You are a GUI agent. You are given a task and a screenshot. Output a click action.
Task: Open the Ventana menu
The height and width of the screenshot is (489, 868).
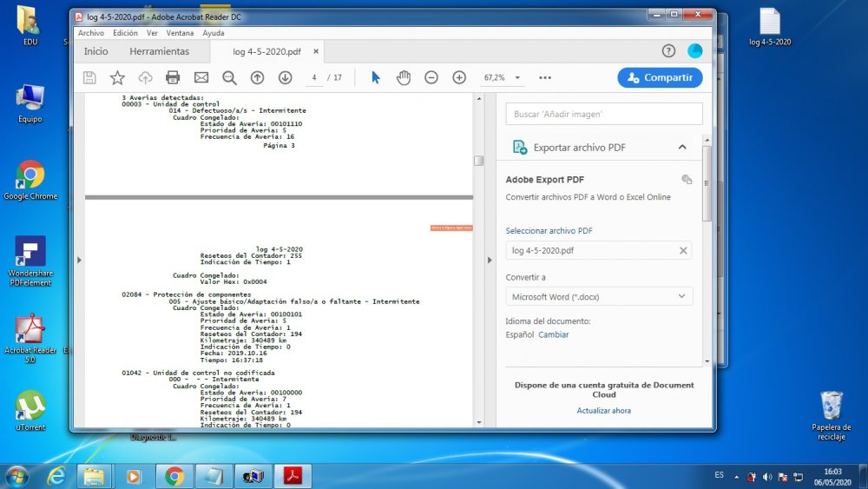[x=180, y=33]
